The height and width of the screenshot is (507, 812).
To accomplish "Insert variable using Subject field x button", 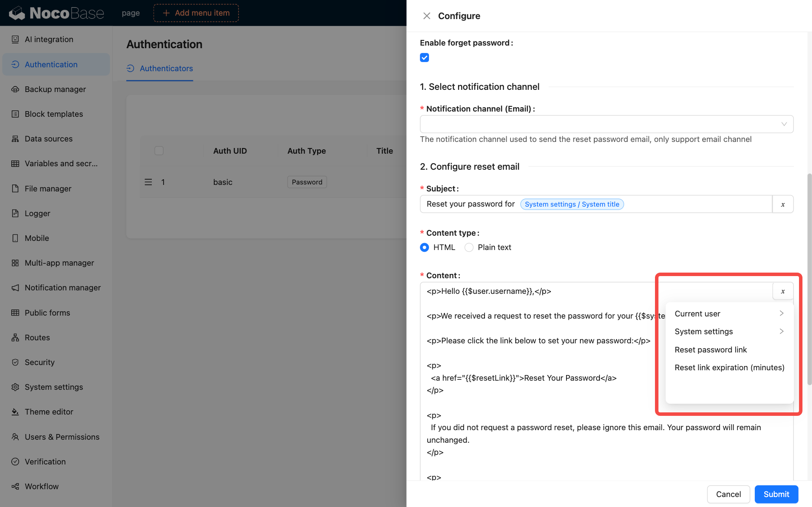I will coord(783,204).
